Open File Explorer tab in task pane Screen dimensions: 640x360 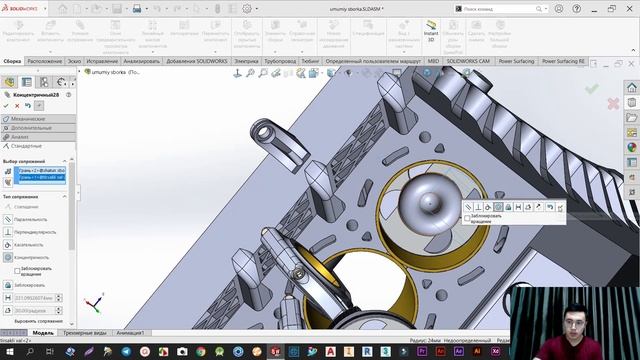632,118
